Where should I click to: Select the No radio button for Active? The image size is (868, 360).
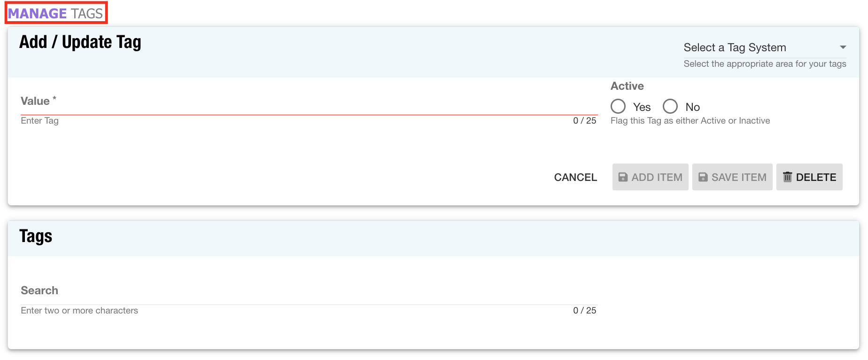point(670,106)
